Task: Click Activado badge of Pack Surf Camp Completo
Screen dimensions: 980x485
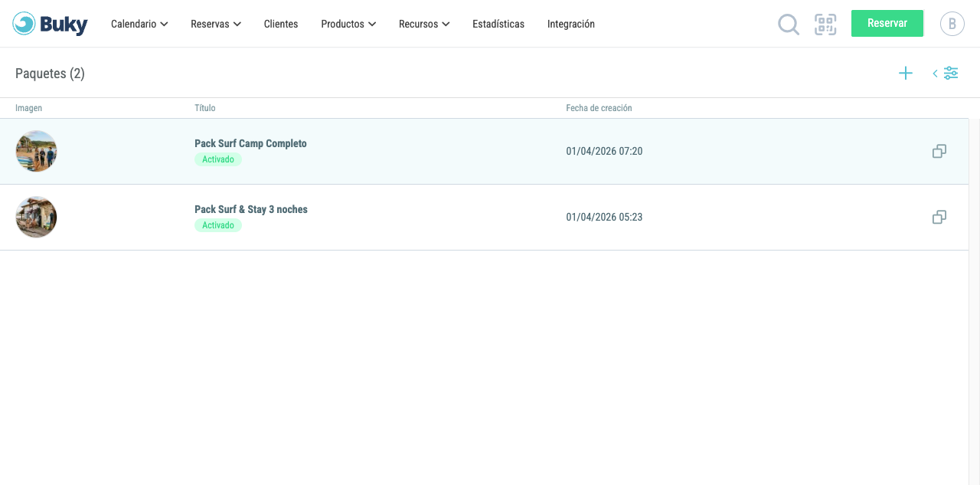Action: point(218,159)
